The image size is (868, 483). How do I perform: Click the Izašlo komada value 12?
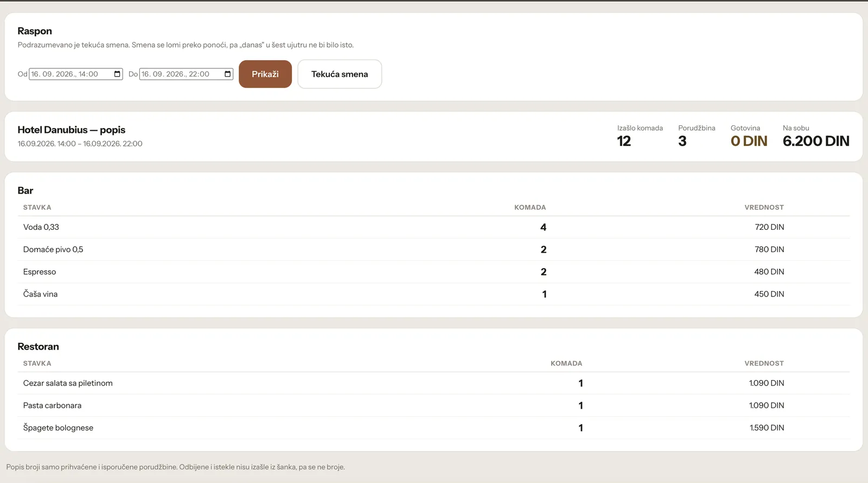tap(624, 141)
